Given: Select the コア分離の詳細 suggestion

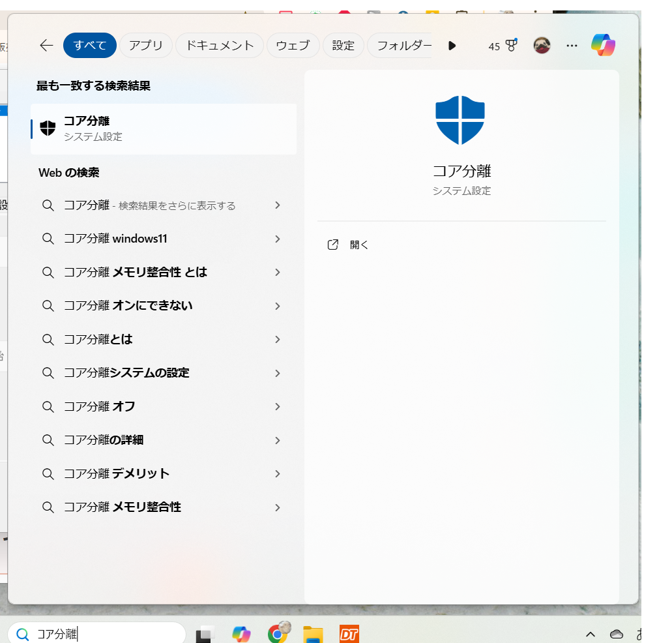Looking at the screenshot, I should click(164, 440).
